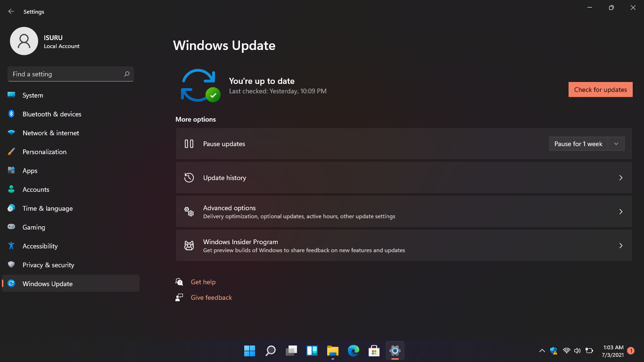
Task: Click the Settings gear on taskbar
Action: pos(395,351)
